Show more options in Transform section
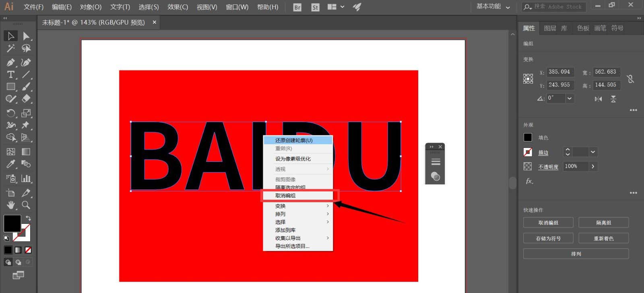644x293 pixels. pos(633,110)
